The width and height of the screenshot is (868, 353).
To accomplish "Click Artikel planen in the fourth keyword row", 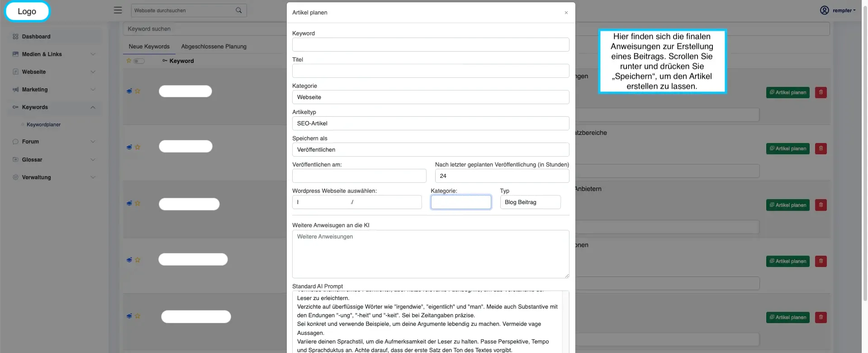I will (x=788, y=261).
